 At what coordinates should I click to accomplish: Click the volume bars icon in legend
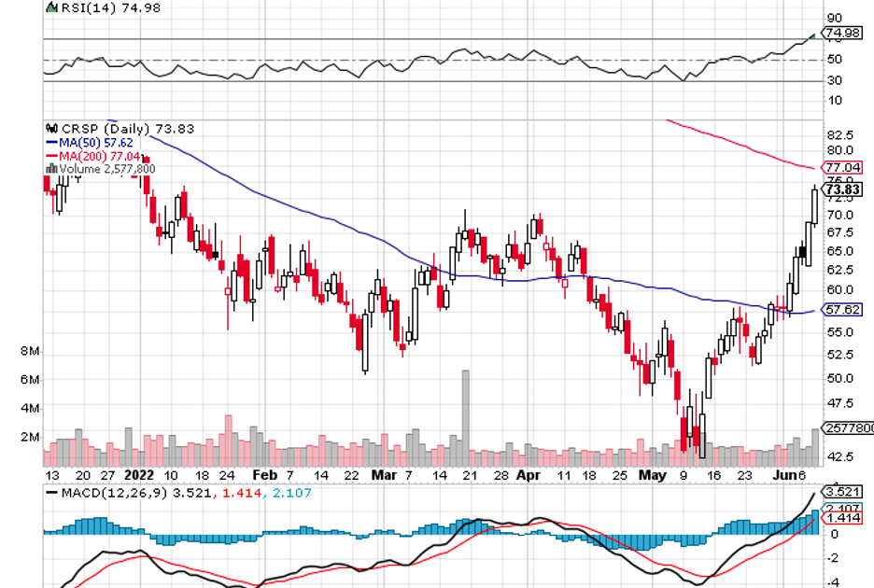[52, 169]
